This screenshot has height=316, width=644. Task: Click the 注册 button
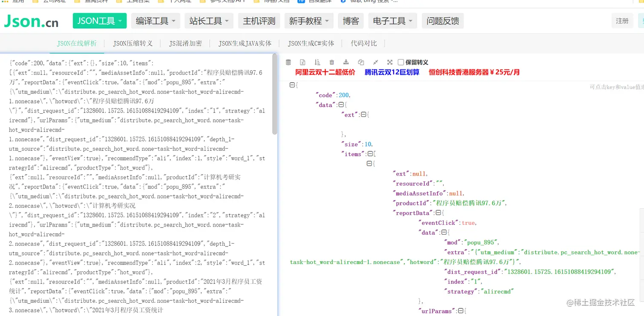(x=622, y=21)
